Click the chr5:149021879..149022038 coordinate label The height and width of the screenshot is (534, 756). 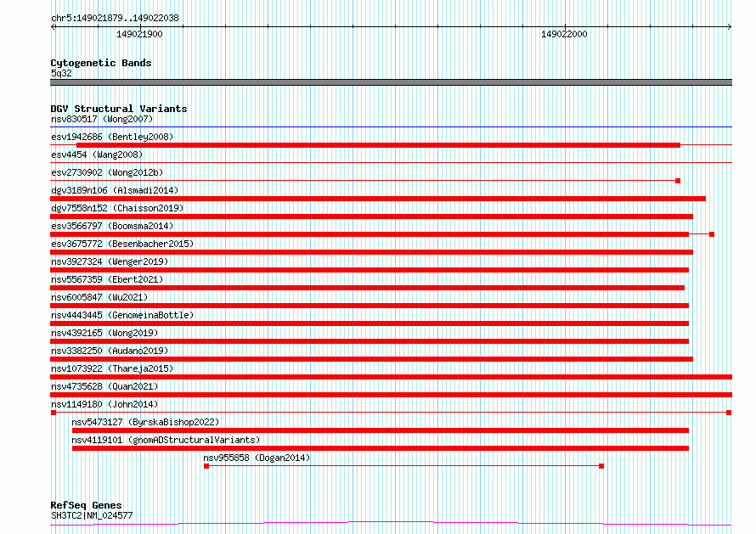(x=115, y=18)
